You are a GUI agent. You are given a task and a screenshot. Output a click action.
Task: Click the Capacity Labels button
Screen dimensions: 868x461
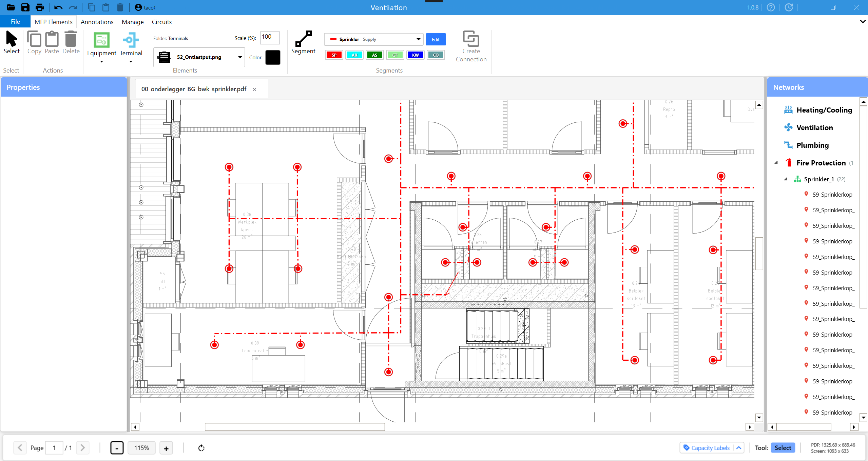[707, 448]
